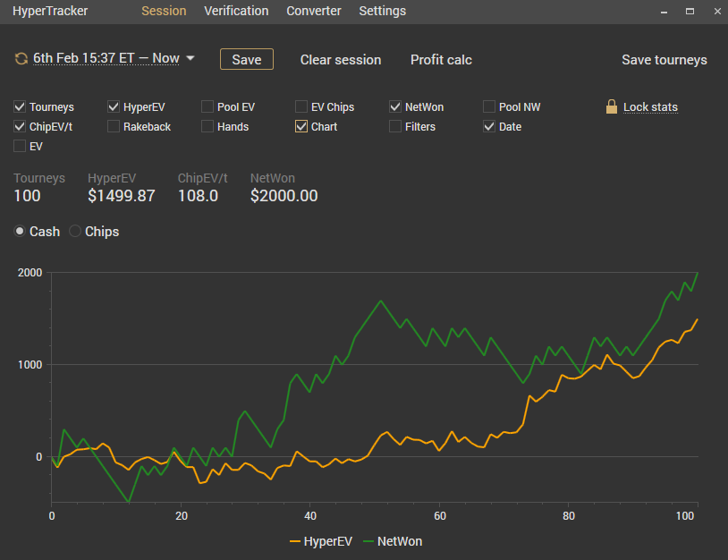Close the HyperTracker window
Viewport: 728px width, 560px height.
pos(717,11)
